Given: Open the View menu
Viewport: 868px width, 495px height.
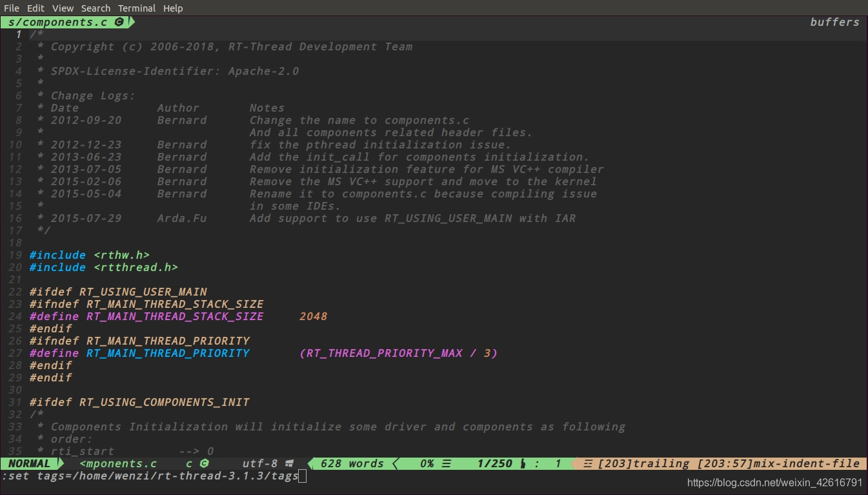Looking at the screenshot, I should coord(63,8).
